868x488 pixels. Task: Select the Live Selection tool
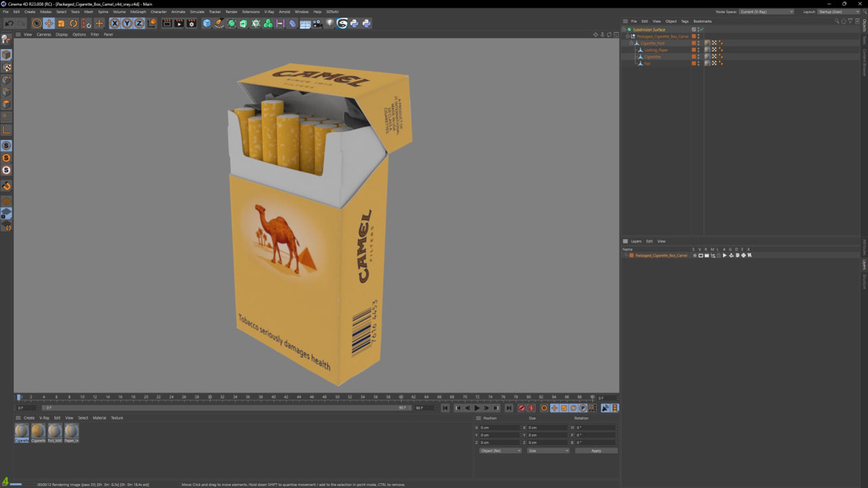(x=37, y=24)
